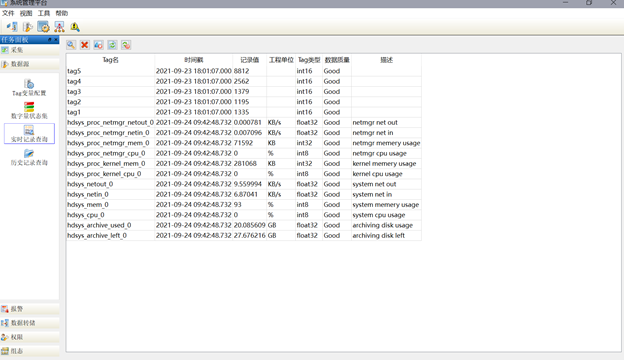Click the green refresh arrows icon
Image resolution: width=624 pixels, height=360 pixels.
pos(112,45)
